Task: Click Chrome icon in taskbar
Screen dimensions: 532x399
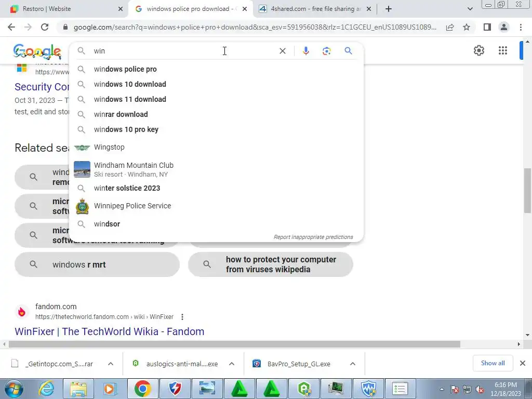Action: 142,389
